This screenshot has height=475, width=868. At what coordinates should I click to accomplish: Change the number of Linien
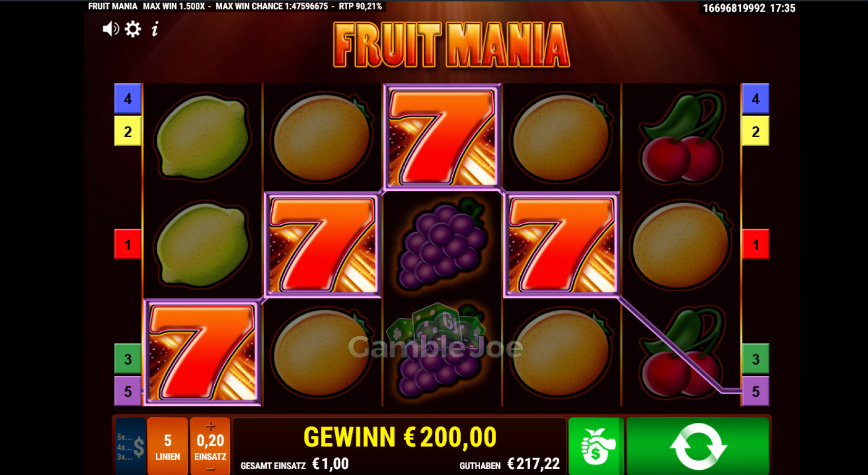point(168,446)
